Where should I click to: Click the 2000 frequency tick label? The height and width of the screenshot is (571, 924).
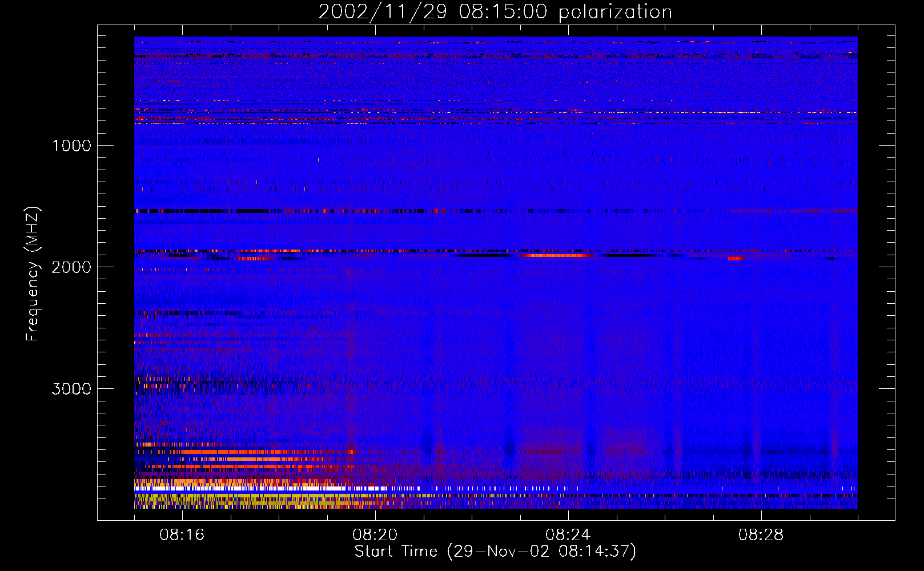tap(71, 267)
